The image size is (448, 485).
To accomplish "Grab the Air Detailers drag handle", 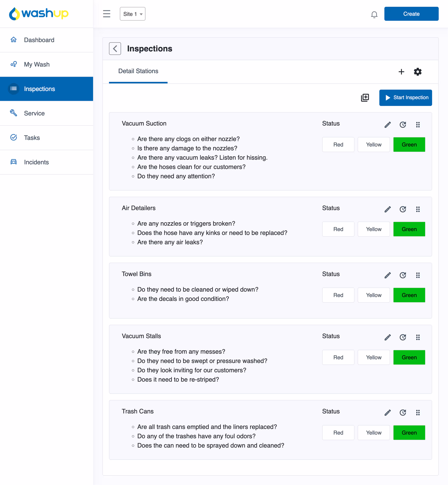I will click(x=418, y=209).
